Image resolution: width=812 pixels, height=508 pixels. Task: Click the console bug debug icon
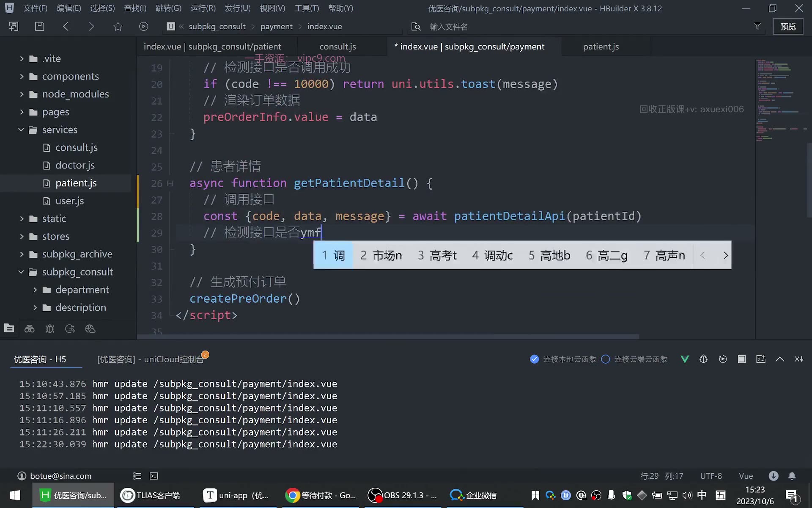[703, 359]
